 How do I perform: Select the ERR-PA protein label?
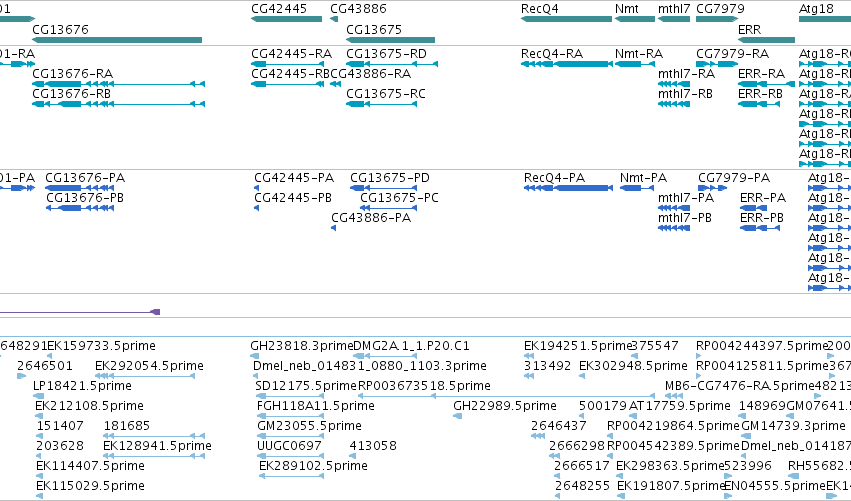[763, 198]
